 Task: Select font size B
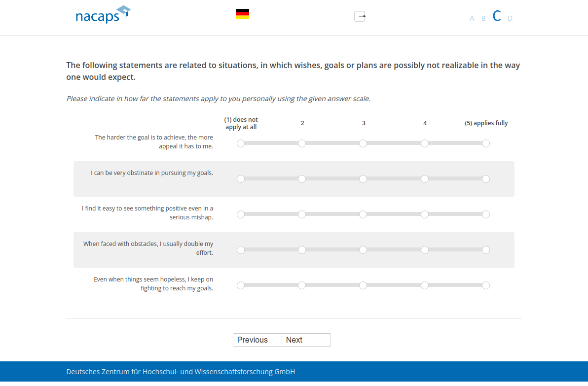[483, 18]
